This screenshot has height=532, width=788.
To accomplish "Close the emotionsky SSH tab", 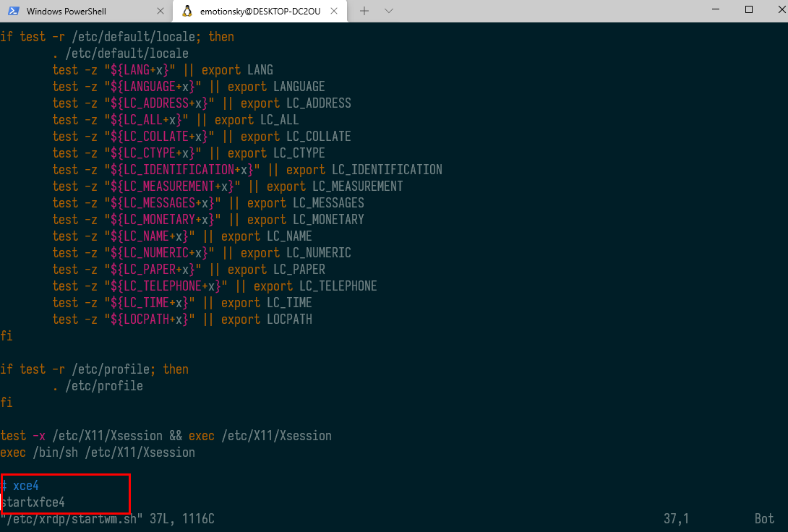I will pos(335,11).
